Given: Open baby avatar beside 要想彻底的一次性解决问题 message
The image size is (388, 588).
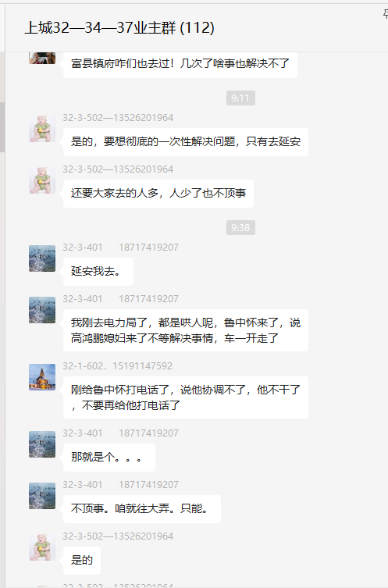Looking at the screenshot, I should point(42,129).
